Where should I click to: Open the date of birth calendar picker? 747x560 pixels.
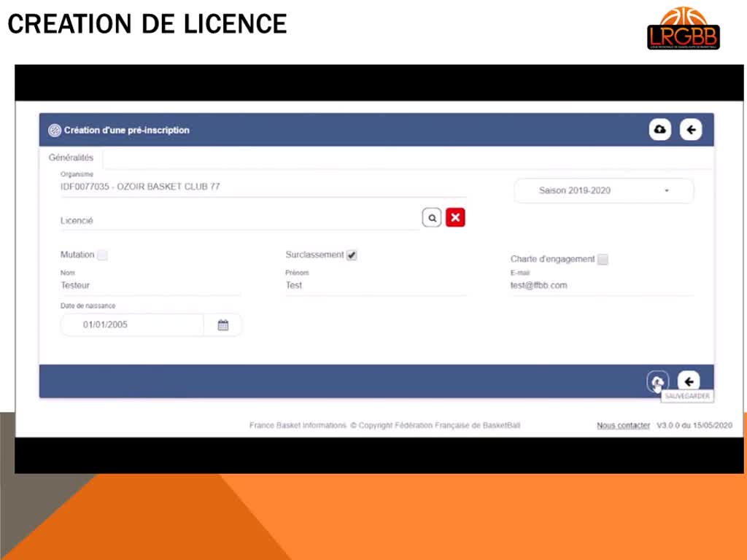point(223,325)
